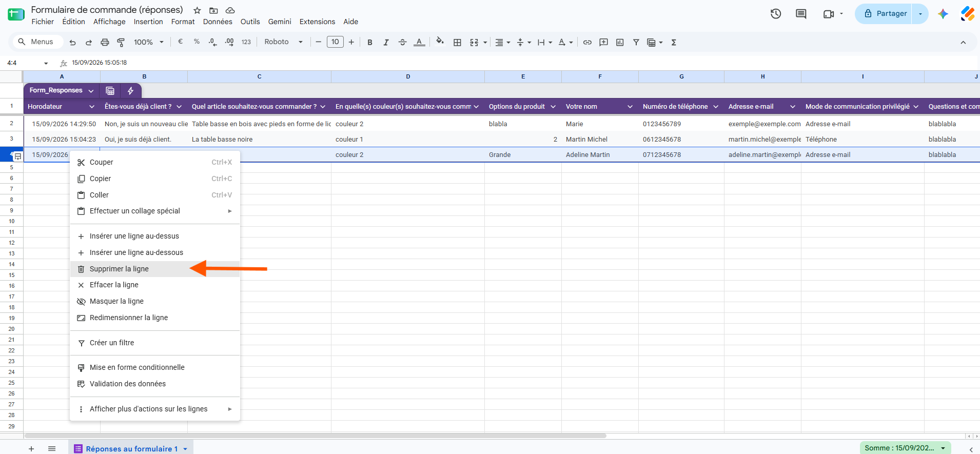The height and width of the screenshot is (454, 980).
Task: Move document with folder icon
Action: (x=213, y=10)
